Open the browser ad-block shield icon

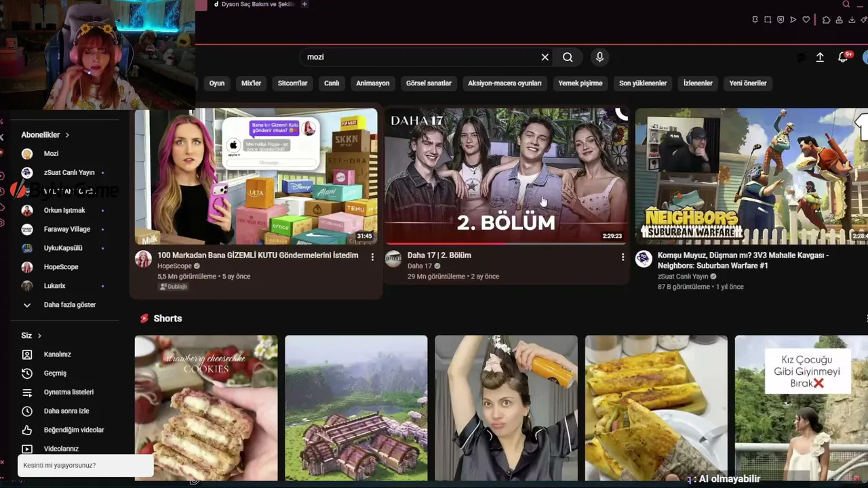click(x=781, y=20)
